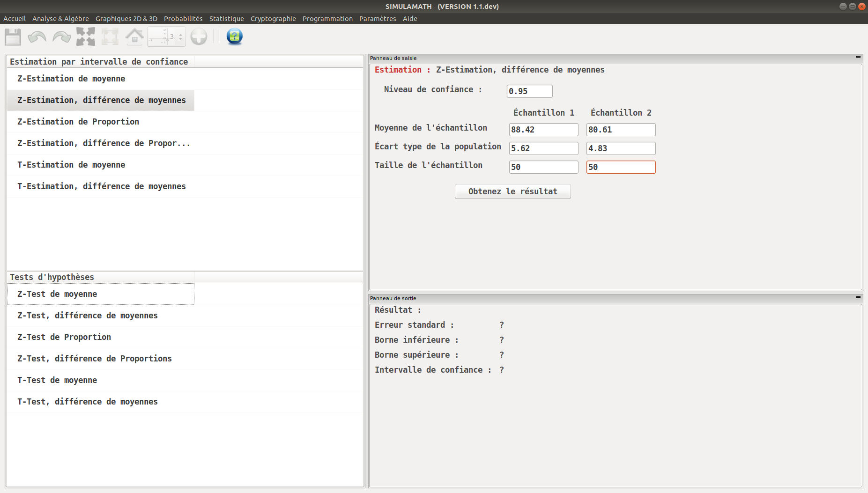Select Z-Estimation, différence de moyennes
The width and height of the screenshot is (868, 493).
pyautogui.click(x=101, y=100)
